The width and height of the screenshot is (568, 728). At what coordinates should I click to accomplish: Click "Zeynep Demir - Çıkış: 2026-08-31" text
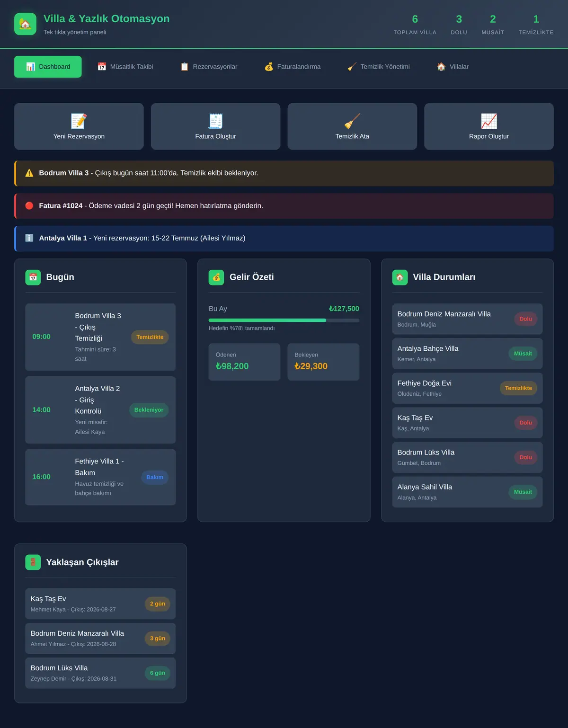(73, 679)
